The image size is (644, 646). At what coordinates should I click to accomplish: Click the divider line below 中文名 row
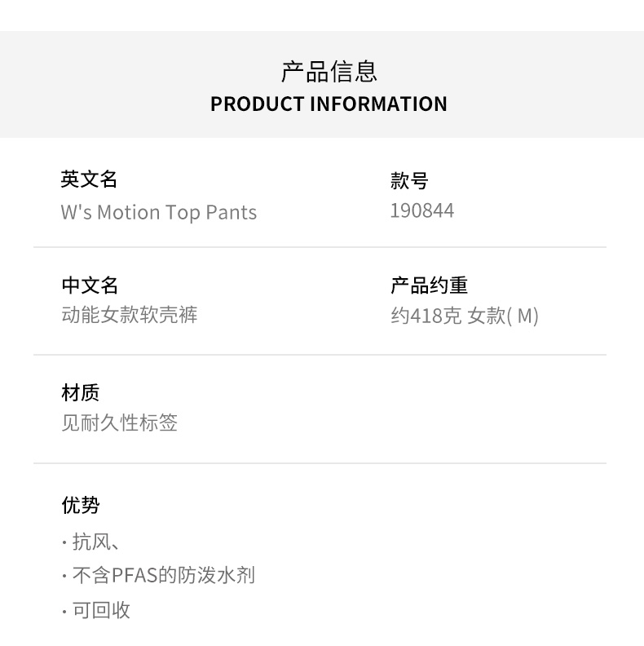[320, 355]
